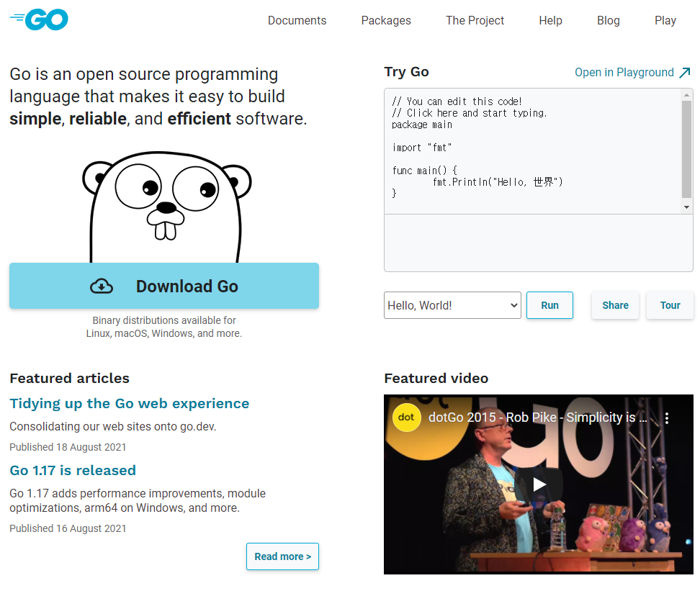Click inside the Try Go code editor
The image size is (700, 591).
click(x=534, y=151)
